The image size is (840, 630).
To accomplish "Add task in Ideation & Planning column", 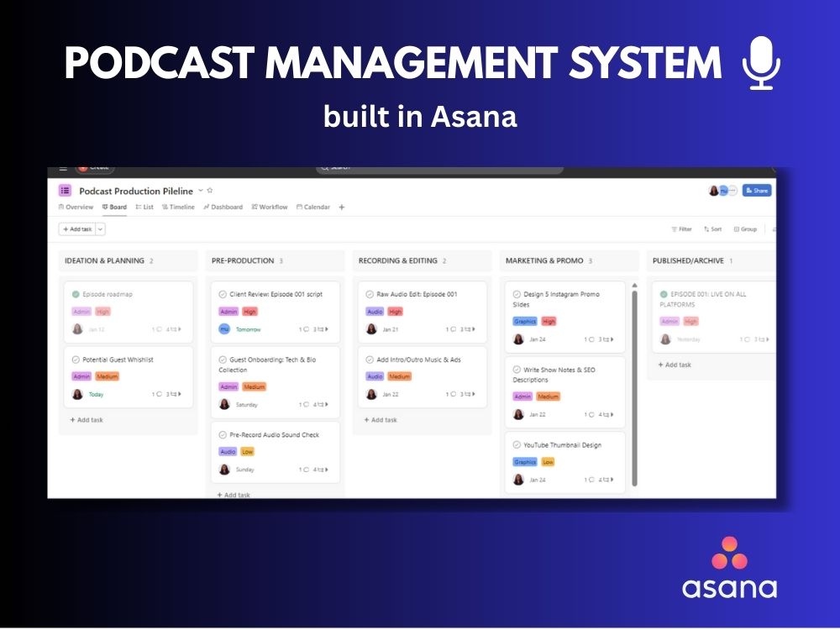I will 87,420.
